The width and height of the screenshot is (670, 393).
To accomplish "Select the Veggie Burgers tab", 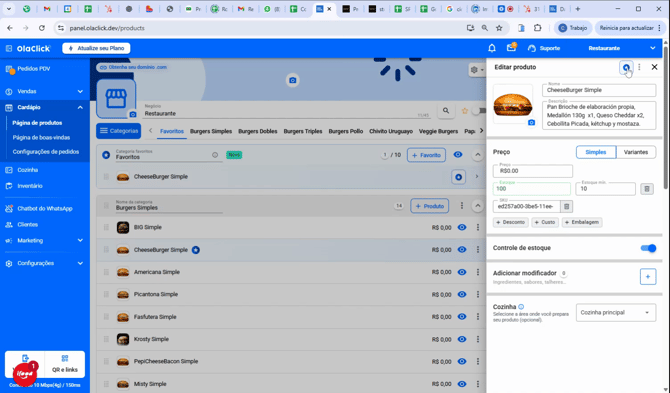I will pos(438,131).
